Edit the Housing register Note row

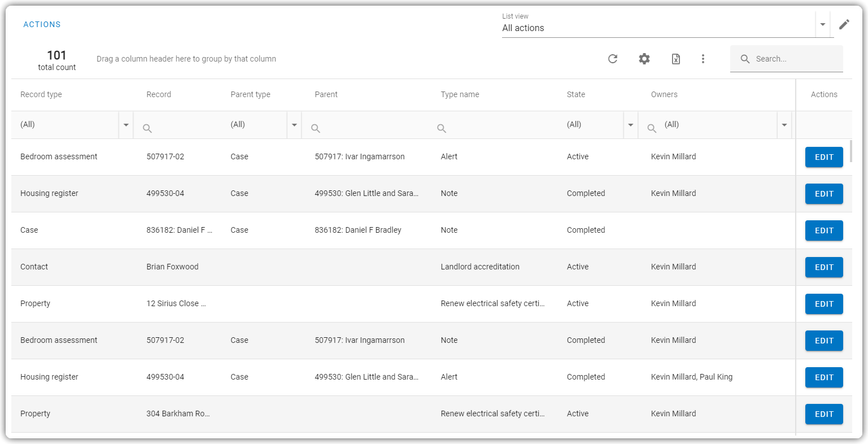[x=824, y=194]
